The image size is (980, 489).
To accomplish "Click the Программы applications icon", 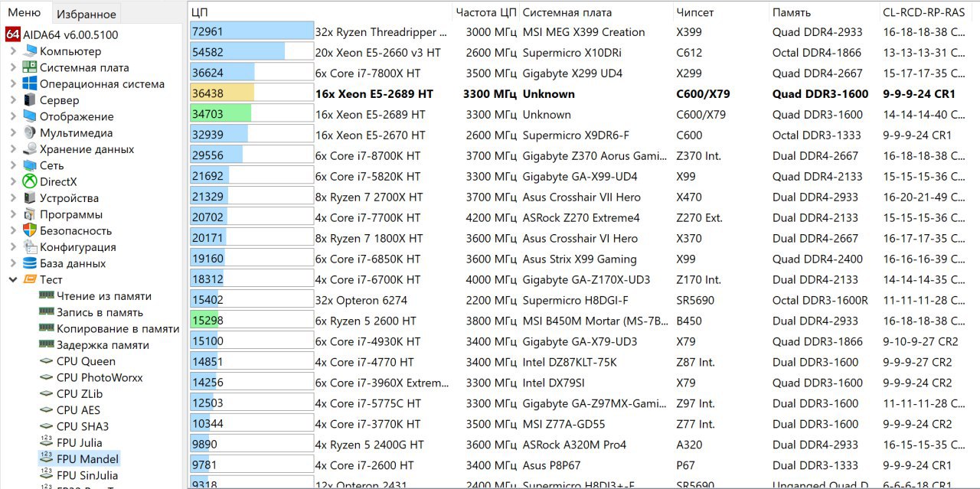I will pos(30,214).
